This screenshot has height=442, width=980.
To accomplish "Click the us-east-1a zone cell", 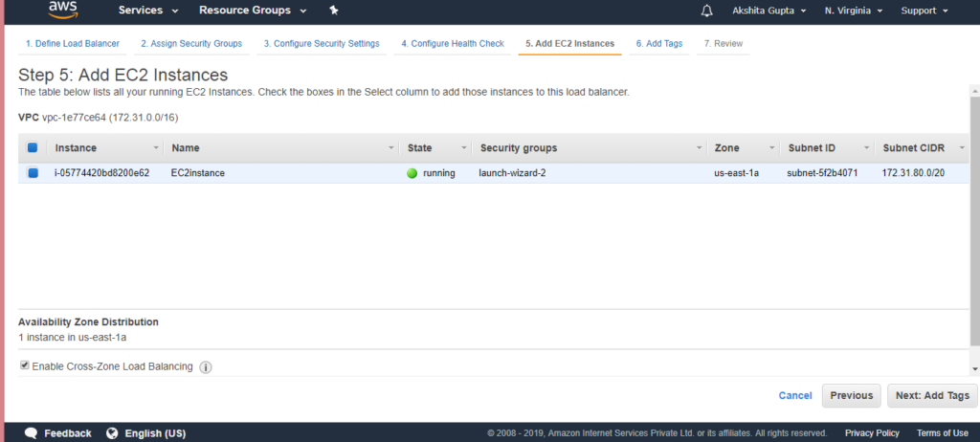I will pos(736,173).
